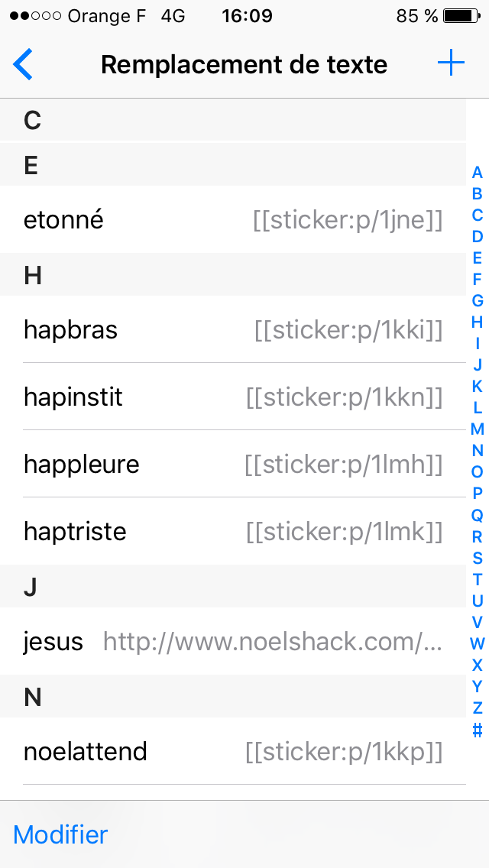The width and height of the screenshot is (489, 868).
Task: Open the etonné shortcut entry
Action: [233, 220]
